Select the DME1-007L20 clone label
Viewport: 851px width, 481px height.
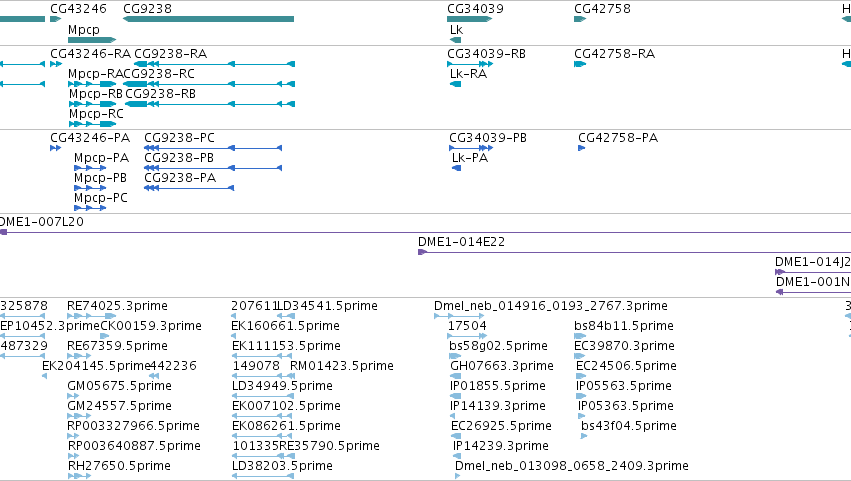tap(41, 222)
